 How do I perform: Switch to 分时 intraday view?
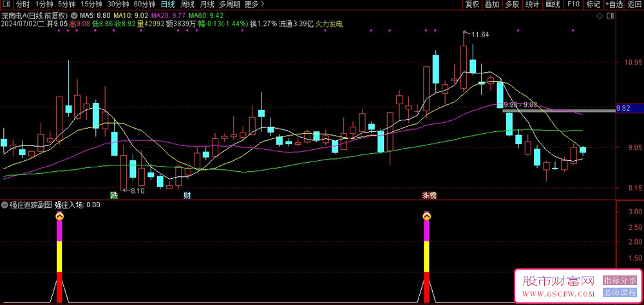click(23, 5)
